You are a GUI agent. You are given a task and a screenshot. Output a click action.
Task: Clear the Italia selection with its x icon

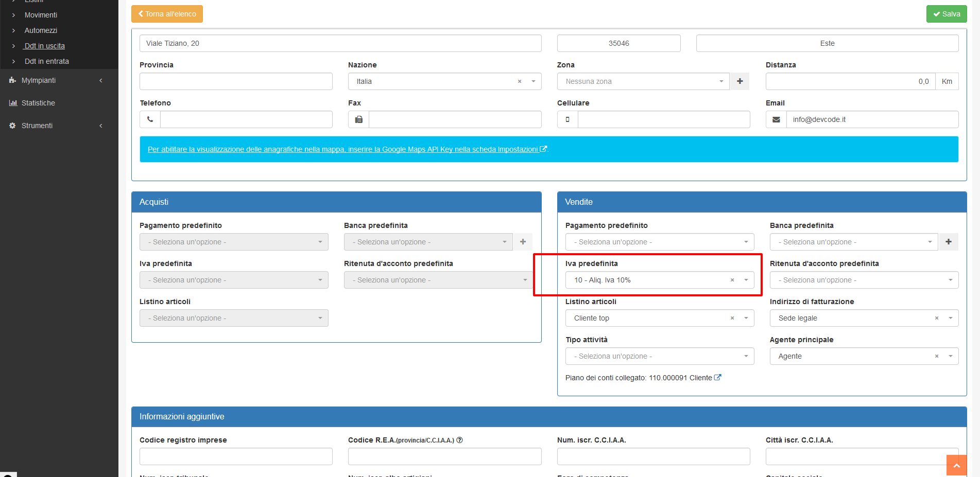coord(519,81)
